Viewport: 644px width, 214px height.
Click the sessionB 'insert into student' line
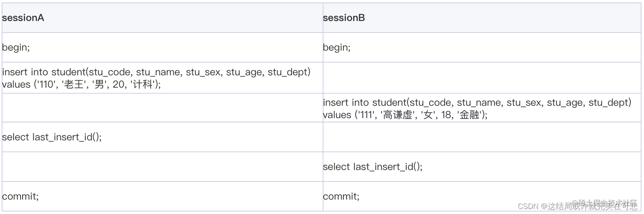point(477,102)
